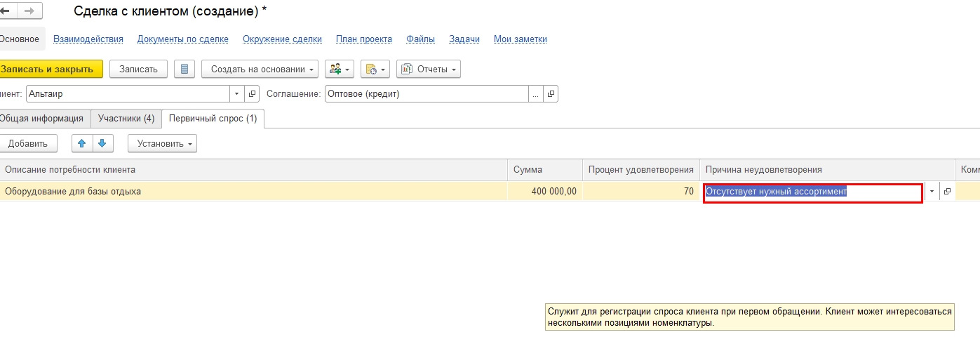Expand client Альтаир dropdown arrow
Viewport: 980px width, 351px height.
(x=237, y=93)
